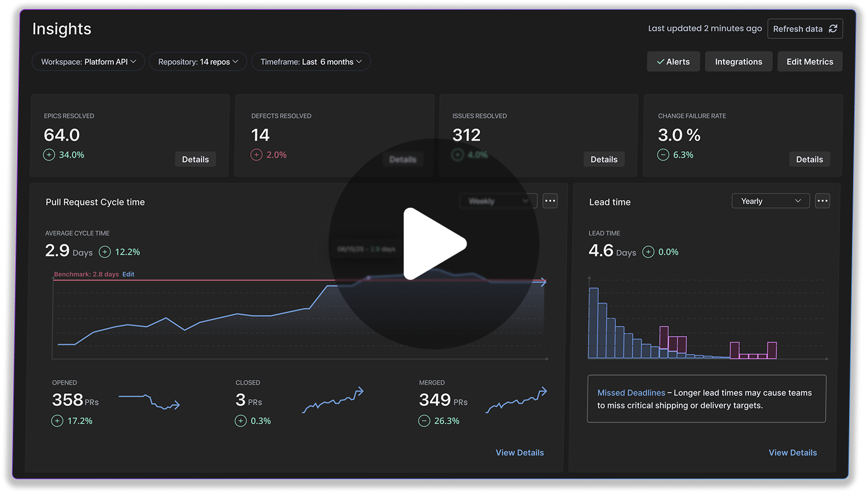Click the Epics Resolved plus trend icon
Screen dimensions: 868x493
coord(49,155)
